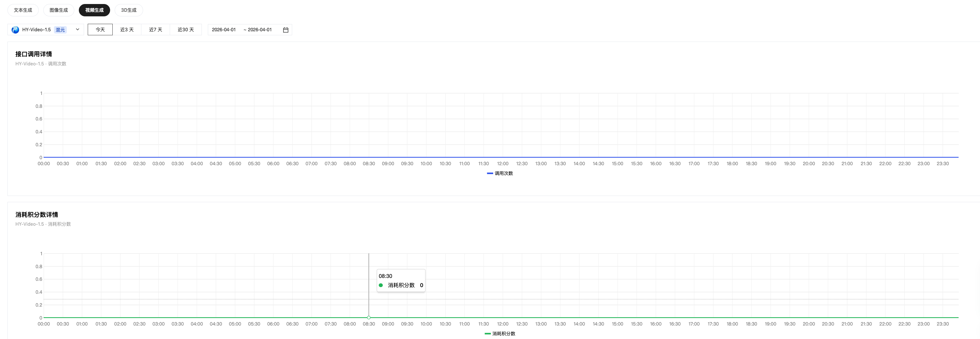This screenshot has width=980, height=339.
Task: Click the 08:30 data point on green line
Action: (369, 318)
